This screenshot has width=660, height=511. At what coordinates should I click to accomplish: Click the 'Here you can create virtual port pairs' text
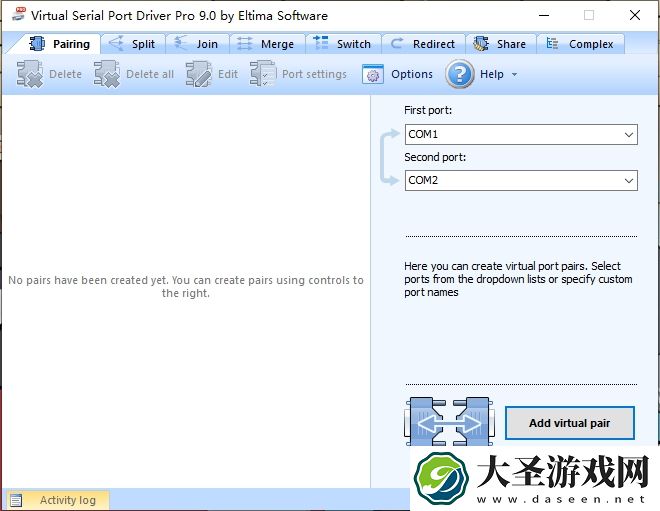point(518,279)
